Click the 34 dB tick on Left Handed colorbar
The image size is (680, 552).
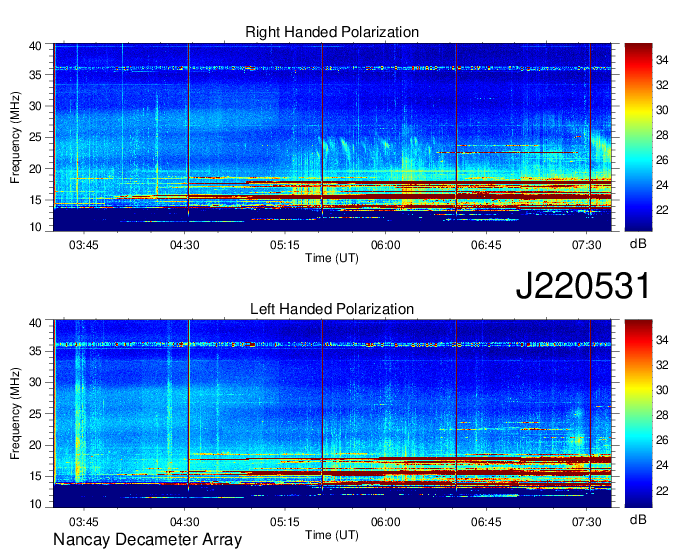point(662,340)
